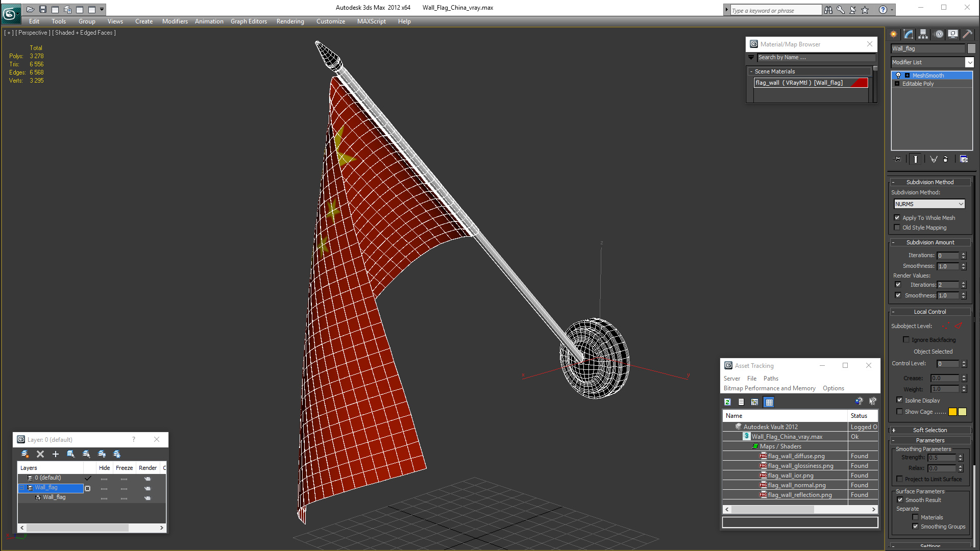The width and height of the screenshot is (980, 551).
Task: Enable Old Style Mapping checkbox
Action: [897, 228]
